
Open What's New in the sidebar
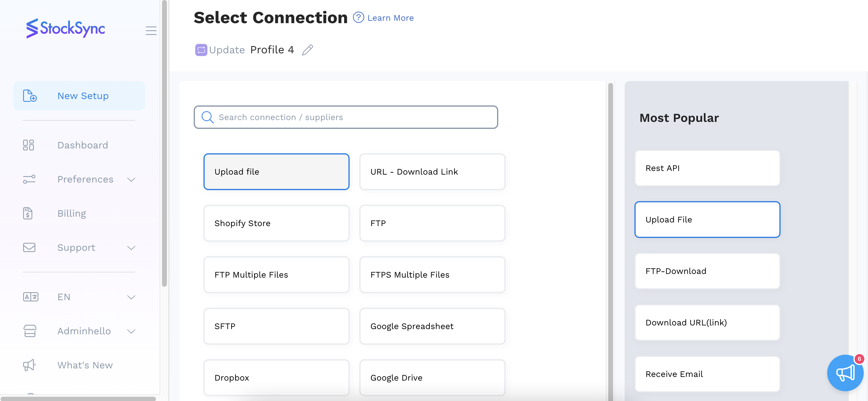point(85,365)
